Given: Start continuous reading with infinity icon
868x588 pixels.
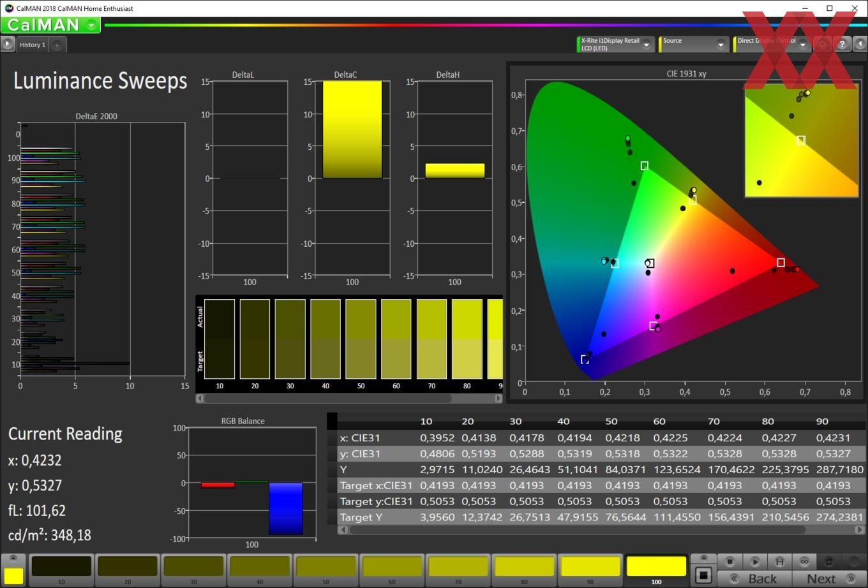Looking at the screenshot, I should point(804,561).
